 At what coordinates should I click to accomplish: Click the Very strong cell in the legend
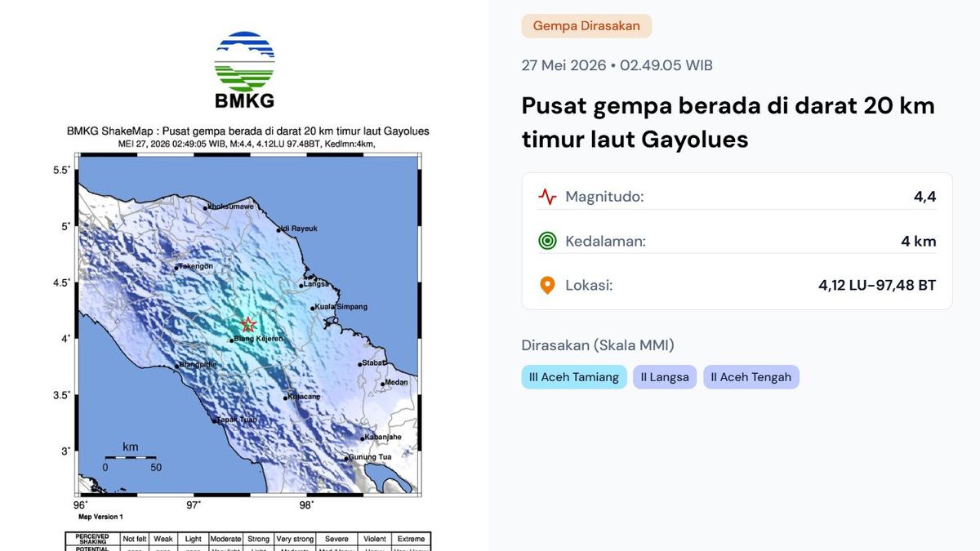point(293,539)
